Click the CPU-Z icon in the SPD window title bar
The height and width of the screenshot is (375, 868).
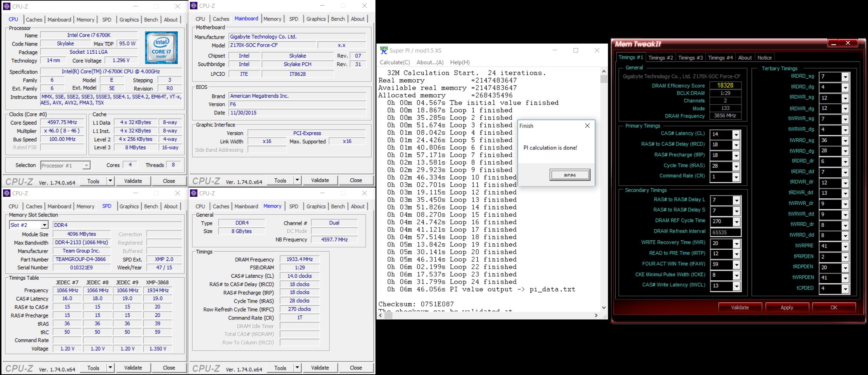[x=7, y=193]
